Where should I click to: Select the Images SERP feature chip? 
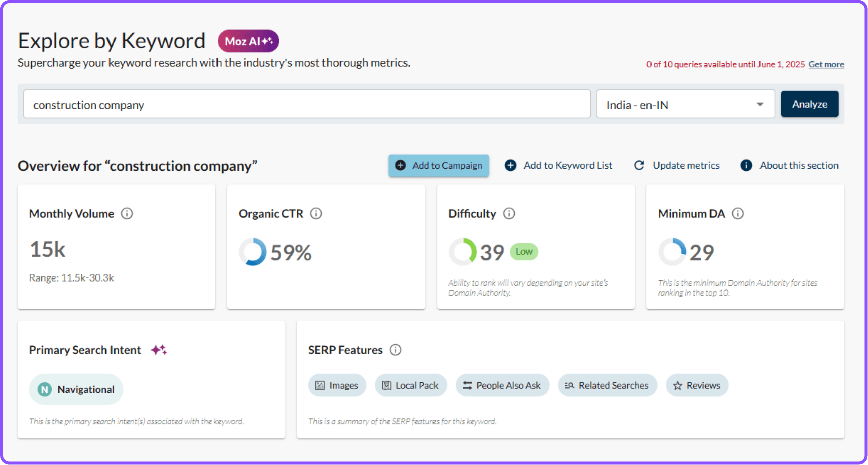point(337,385)
